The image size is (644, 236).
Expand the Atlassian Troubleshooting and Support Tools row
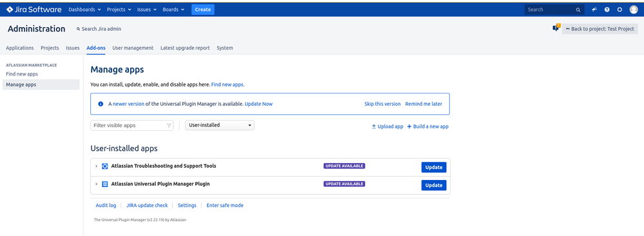(x=96, y=166)
